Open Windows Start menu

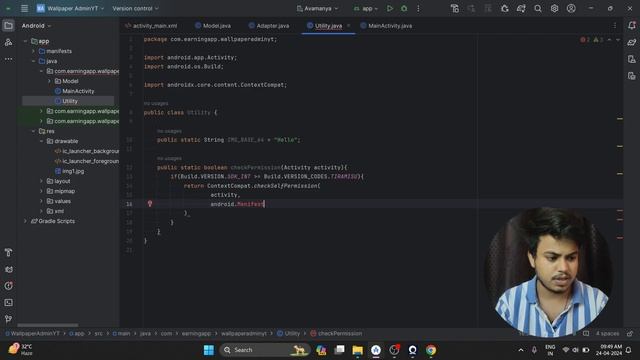tap(209, 350)
